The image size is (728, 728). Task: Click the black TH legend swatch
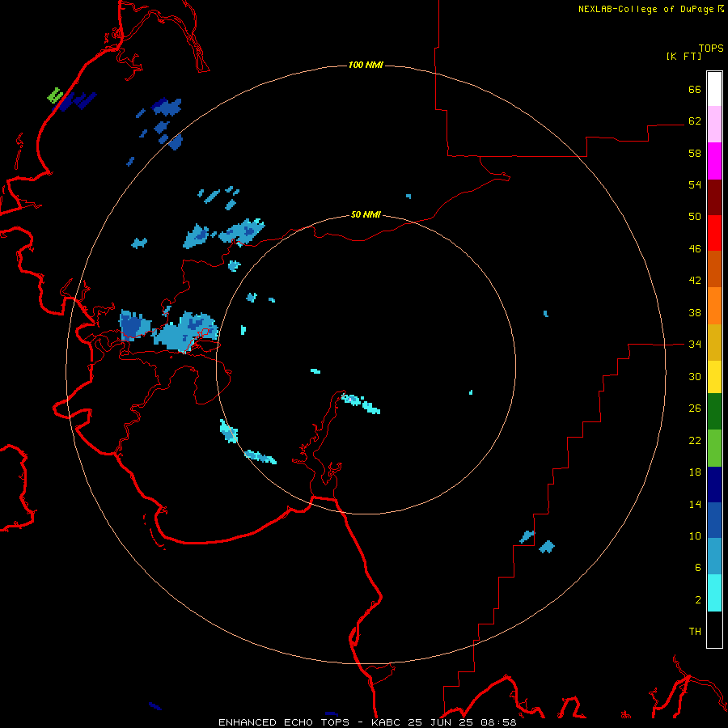(x=714, y=629)
